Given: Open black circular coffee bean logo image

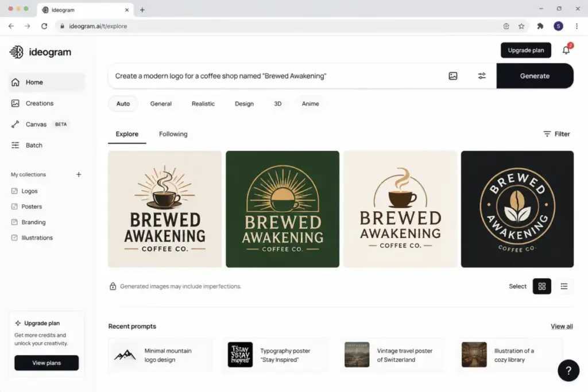Looking at the screenshot, I should click(x=517, y=209).
